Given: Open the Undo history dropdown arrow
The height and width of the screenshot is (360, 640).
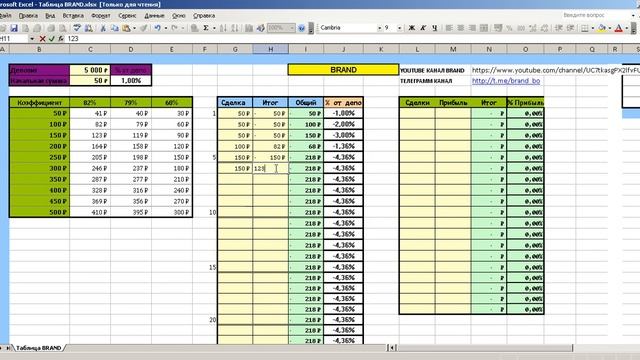Looking at the screenshot, I should click(x=166, y=28).
